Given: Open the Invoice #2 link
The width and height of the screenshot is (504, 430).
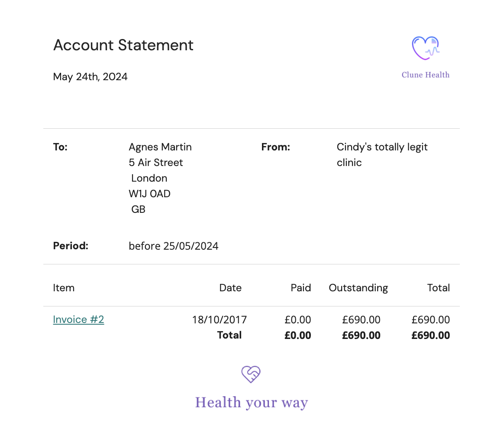Looking at the screenshot, I should click(78, 319).
